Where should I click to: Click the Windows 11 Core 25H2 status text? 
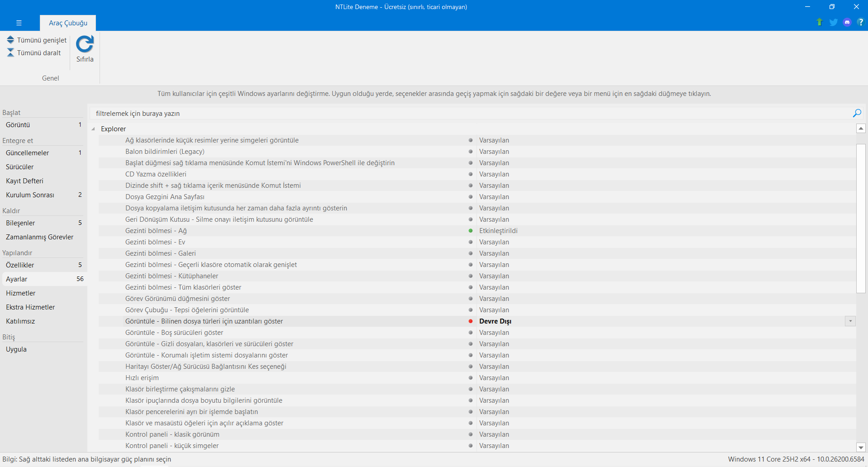click(x=796, y=459)
